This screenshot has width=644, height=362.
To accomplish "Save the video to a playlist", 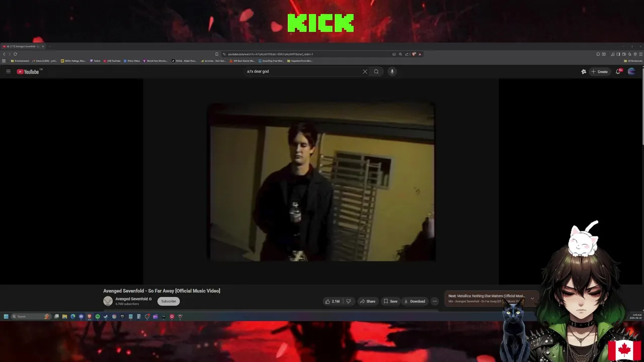I will click(x=390, y=301).
